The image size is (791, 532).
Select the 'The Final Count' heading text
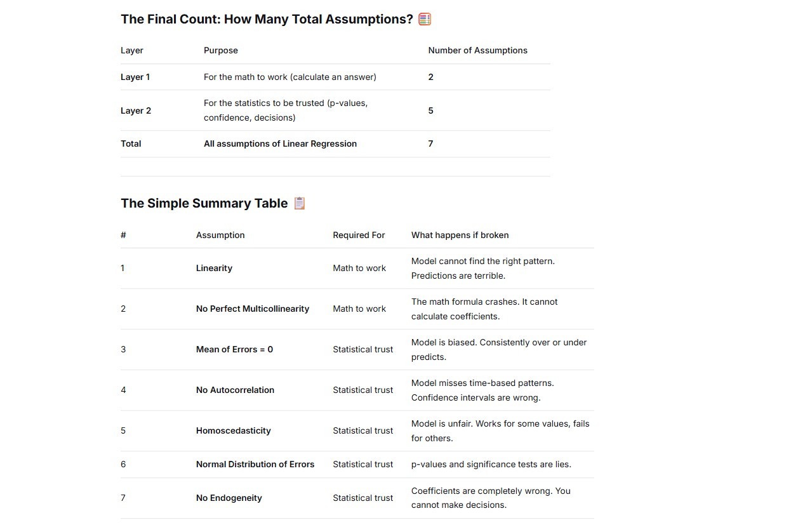point(267,19)
